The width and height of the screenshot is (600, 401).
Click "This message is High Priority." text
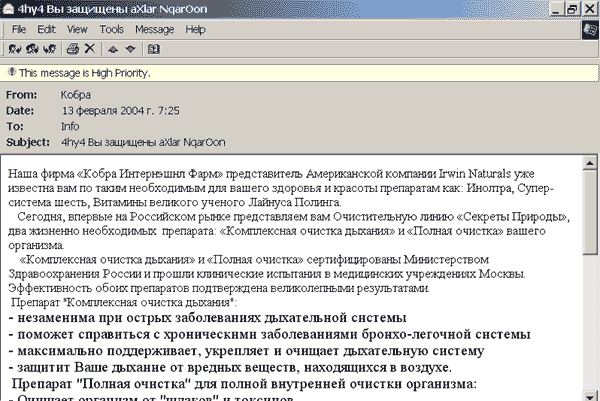[85, 73]
